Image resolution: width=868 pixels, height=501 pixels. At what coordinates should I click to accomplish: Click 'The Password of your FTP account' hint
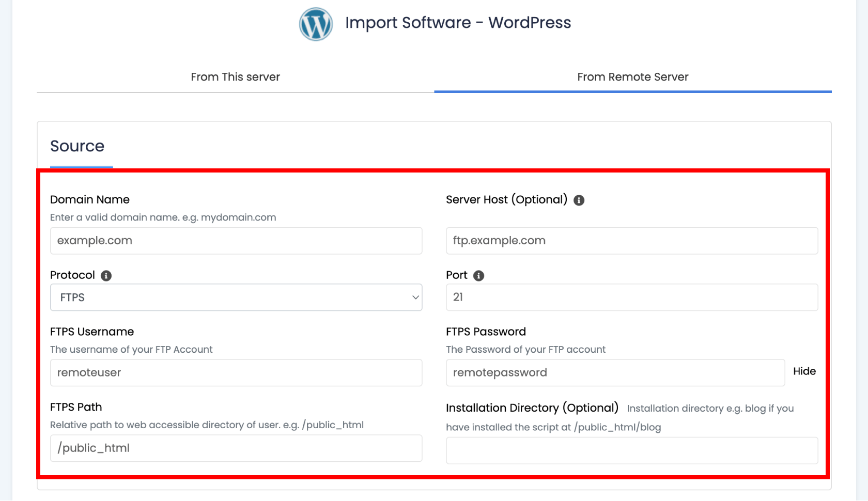point(525,350)
